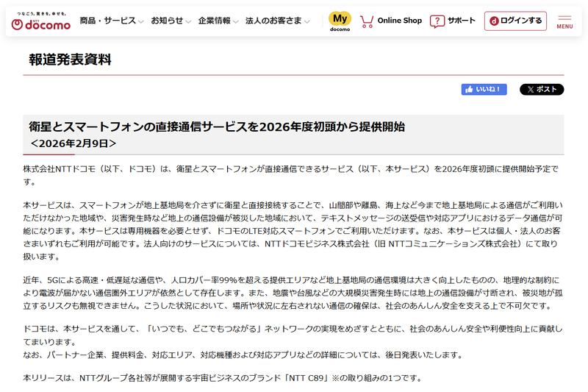The height and width of the screenshot is (392, 588).
Task: Open the 商品・サービス menu
Action: (x=112, y=21)
